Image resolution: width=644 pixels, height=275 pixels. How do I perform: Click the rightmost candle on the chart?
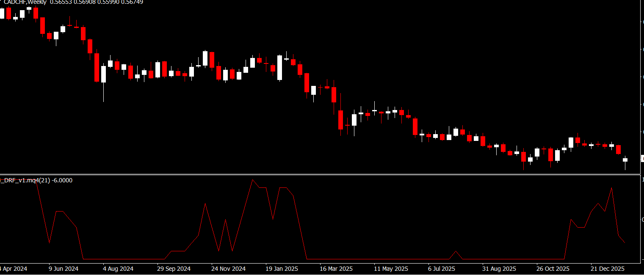click(625, 160)
